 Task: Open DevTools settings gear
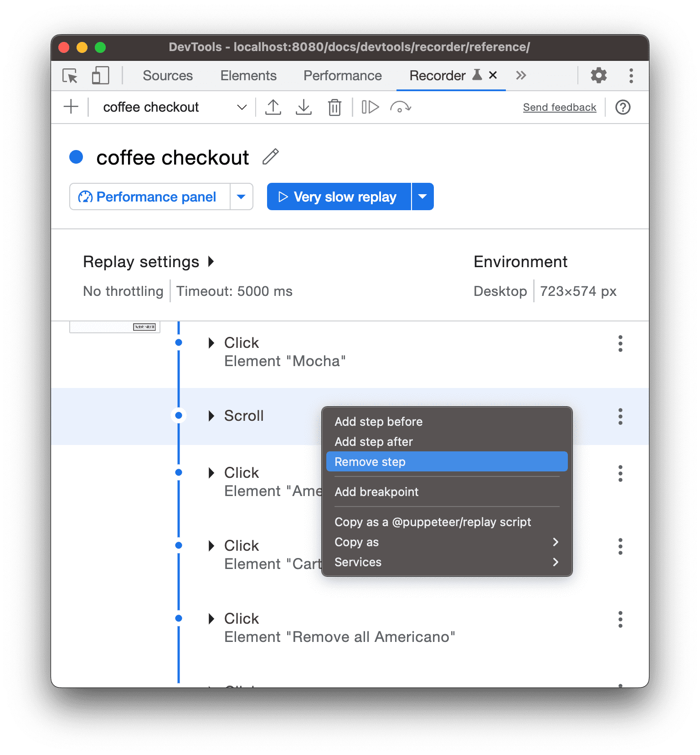pyautogui.click(x=598, y=76)
